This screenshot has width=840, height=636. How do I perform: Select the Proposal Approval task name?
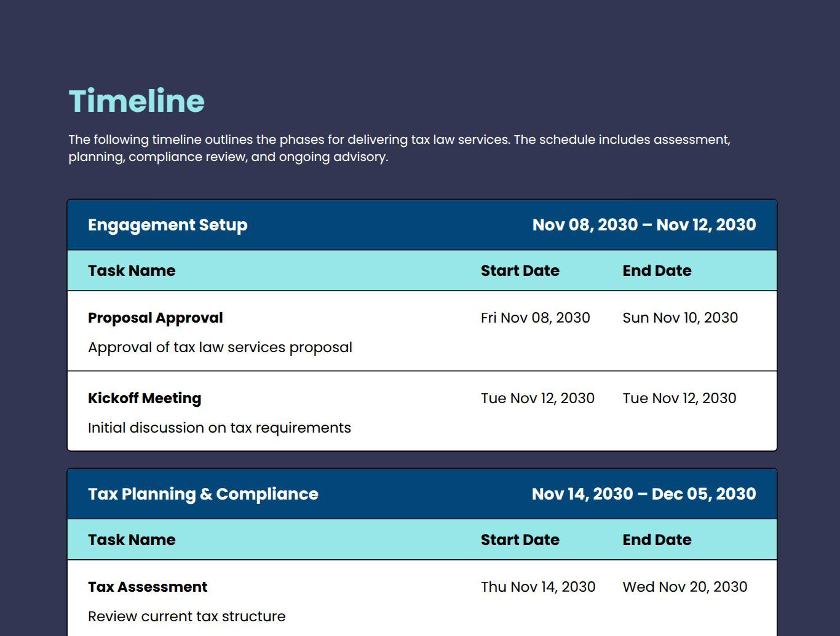tap(155, 318)
